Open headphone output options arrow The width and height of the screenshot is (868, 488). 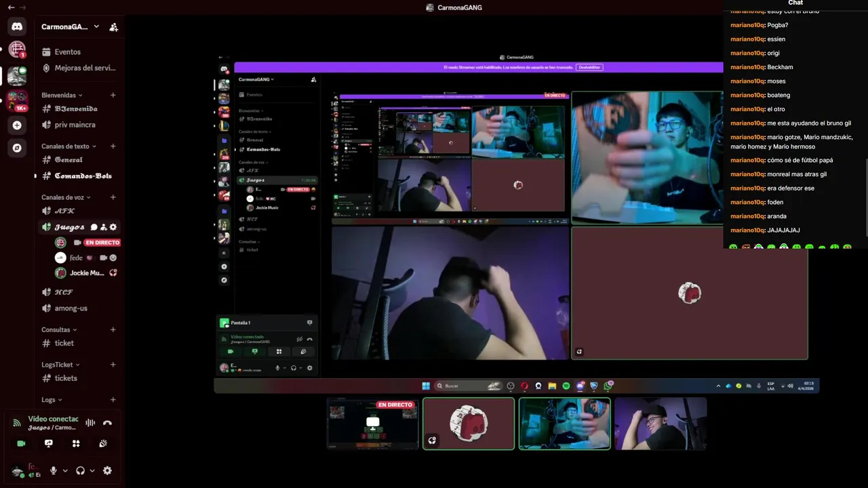[x=92, y=470]
